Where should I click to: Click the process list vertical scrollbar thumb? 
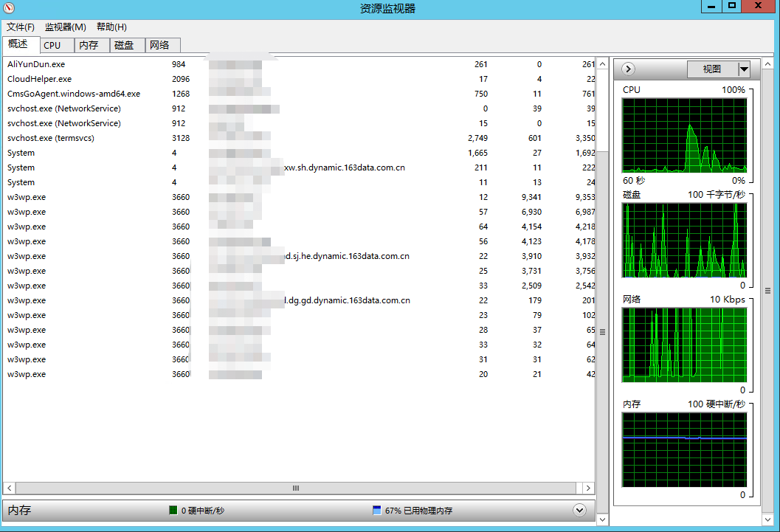click(602, 332)
